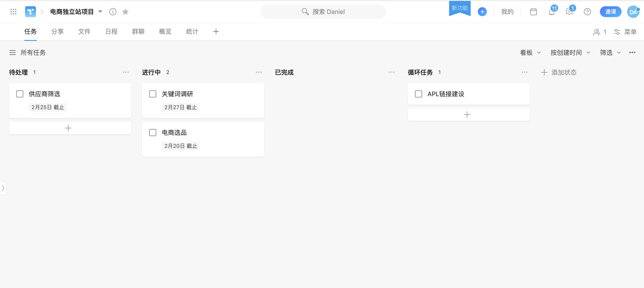The width and height of the screenshot is (644, 288).
Task: Star the 电商独立站项目 project
Action: pyautogui.click(x=125, y=11)
